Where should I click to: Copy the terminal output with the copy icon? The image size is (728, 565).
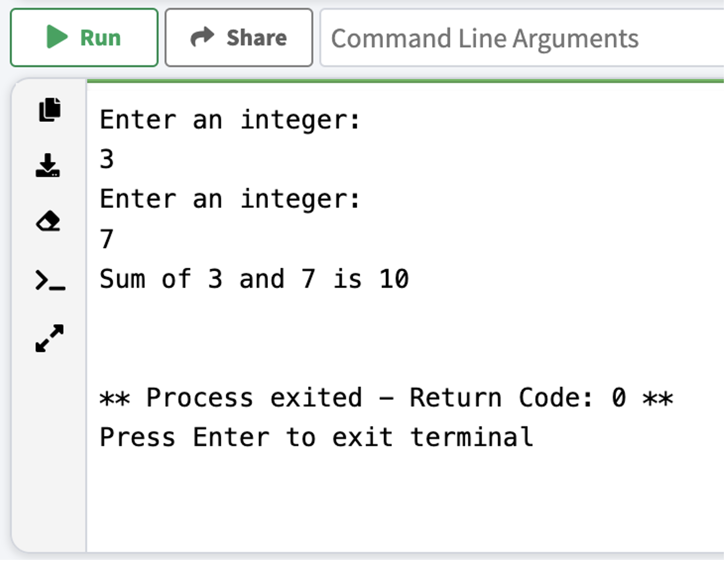tap(49, 110)
